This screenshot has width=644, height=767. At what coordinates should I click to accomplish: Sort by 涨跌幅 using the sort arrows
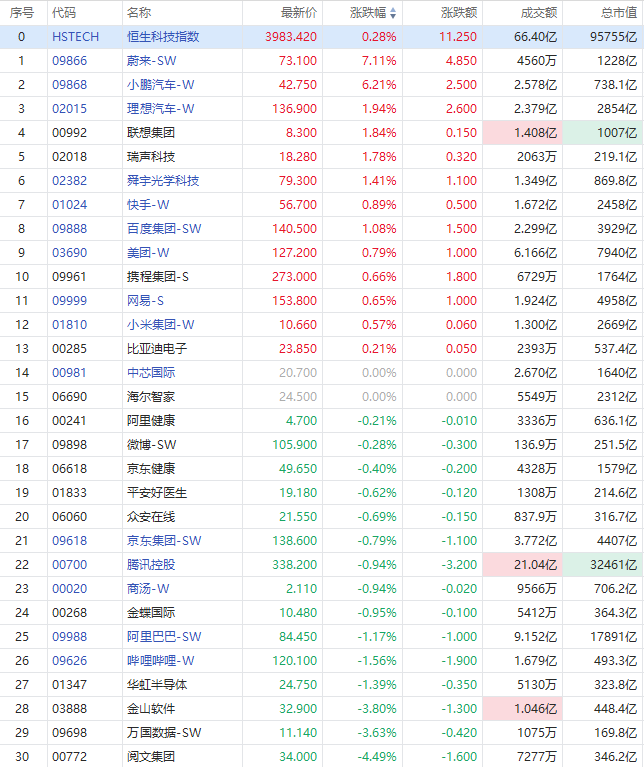point(393,13)
